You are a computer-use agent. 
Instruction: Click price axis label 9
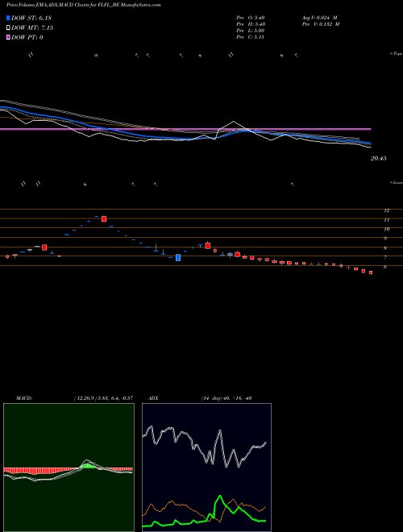[x=385, y=239]
